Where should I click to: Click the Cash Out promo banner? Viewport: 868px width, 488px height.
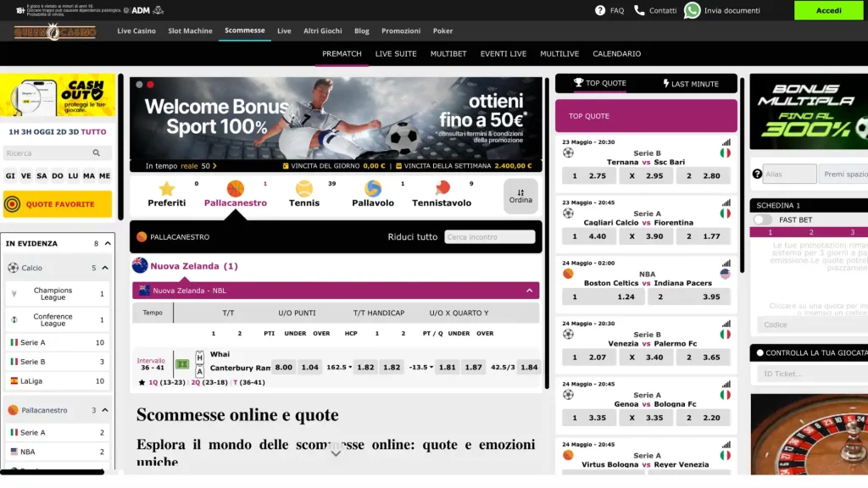[58, 95]
